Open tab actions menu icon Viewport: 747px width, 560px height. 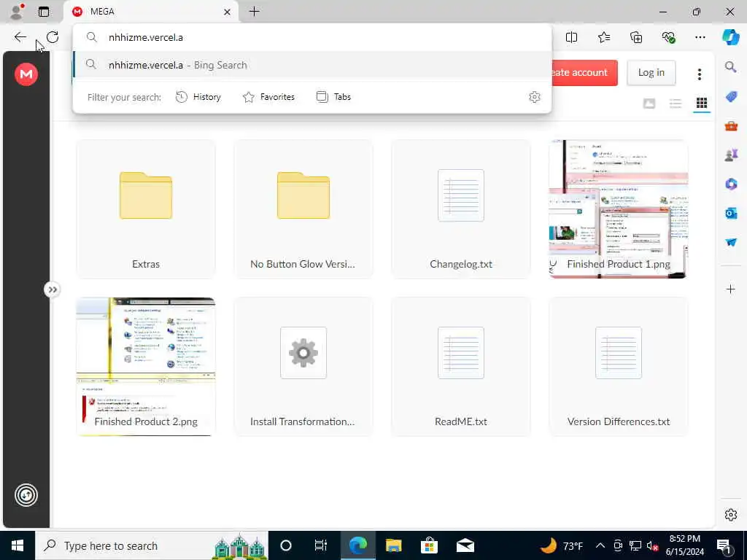[44, 12]
